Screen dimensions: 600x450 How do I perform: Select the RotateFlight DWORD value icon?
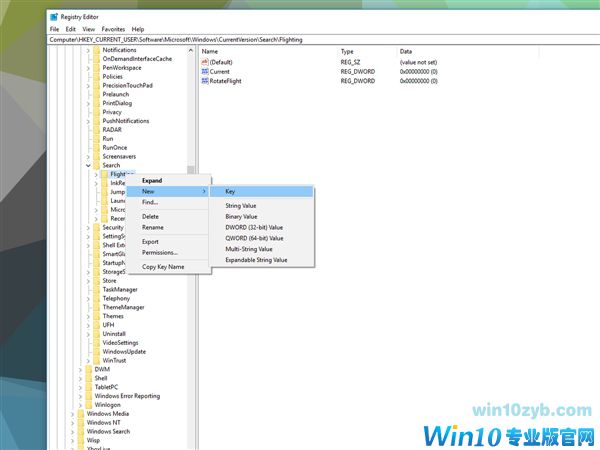click(205, 81)
